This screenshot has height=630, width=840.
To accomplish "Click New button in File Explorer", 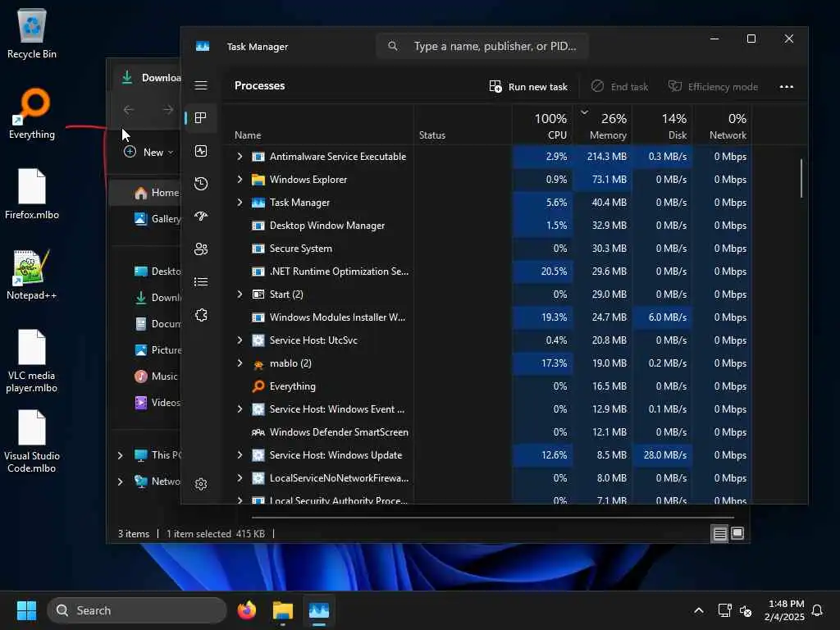I will tap(148, 152).
